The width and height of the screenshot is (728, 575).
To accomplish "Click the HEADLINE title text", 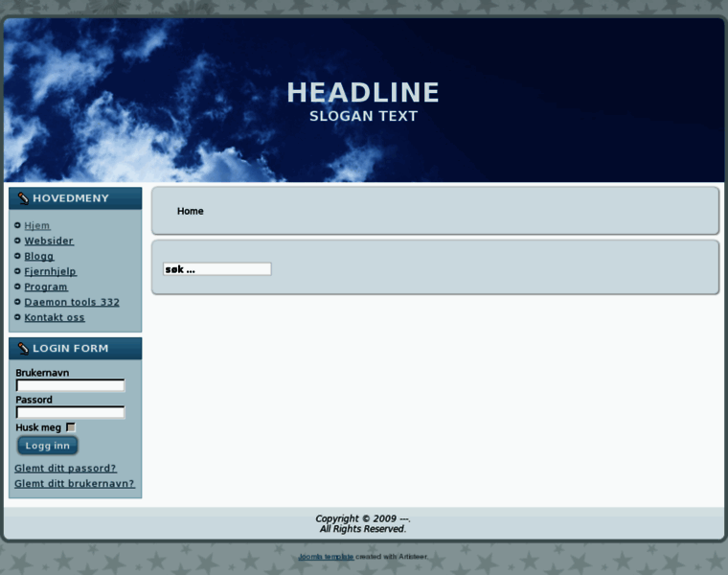I will point(363,92).
